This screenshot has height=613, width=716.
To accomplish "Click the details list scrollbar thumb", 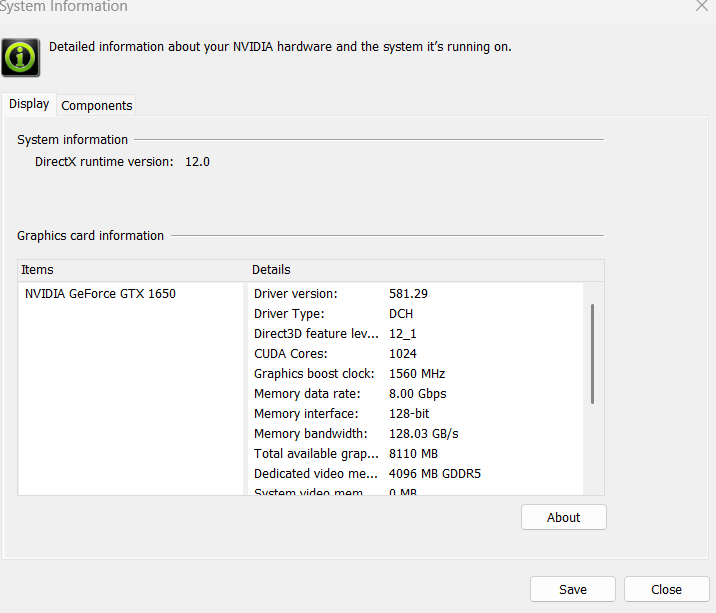I will click(592, 354).
